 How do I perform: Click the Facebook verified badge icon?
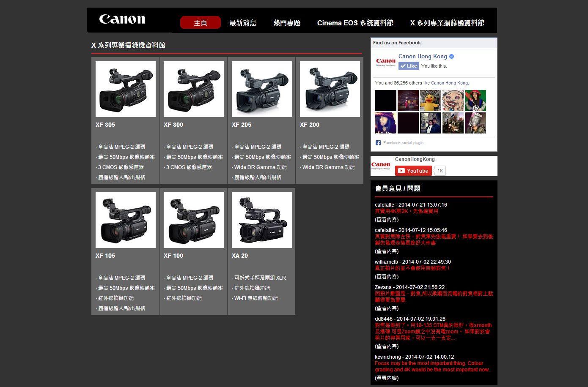tap(451, 56)
